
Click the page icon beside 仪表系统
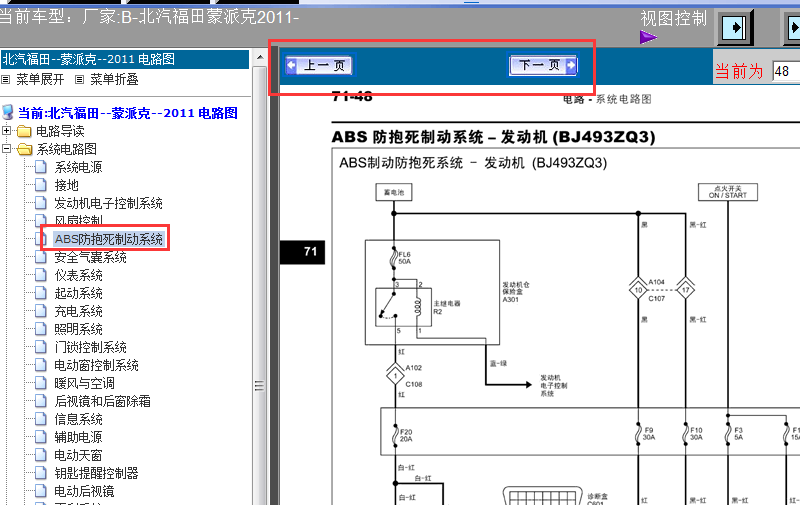[40, 274]
